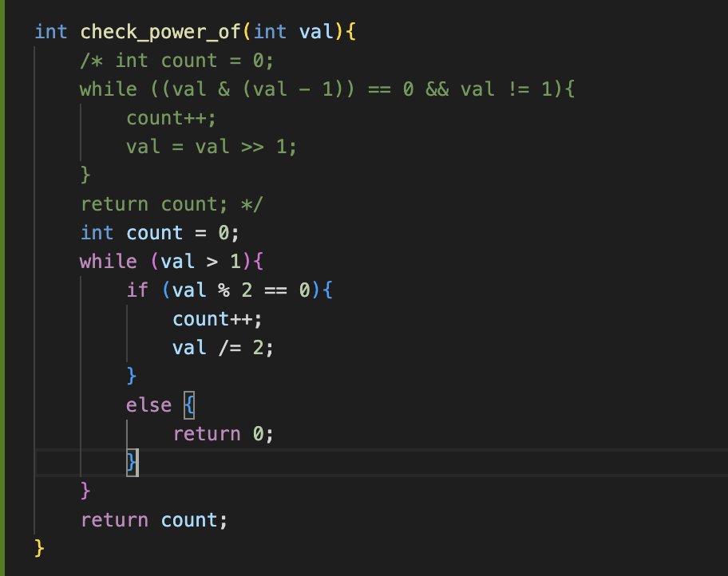Click the val parameter in the function signature
Image resolution: width=728 pixels, height=576 pixels.
315,32
